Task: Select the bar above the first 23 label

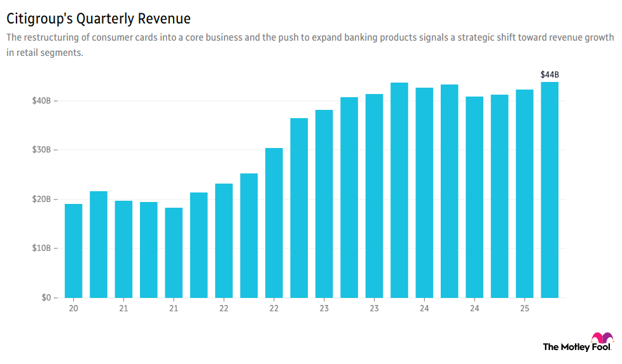Action: coord(324,204)
